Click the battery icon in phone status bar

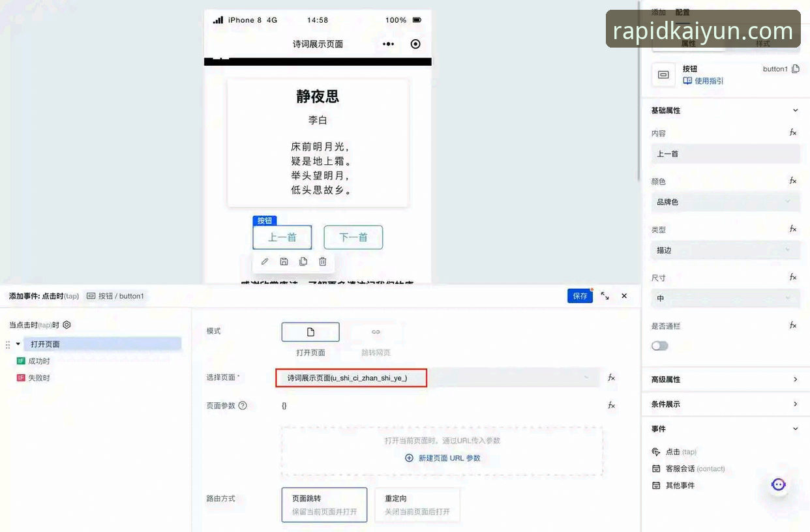tap(417, 20)
